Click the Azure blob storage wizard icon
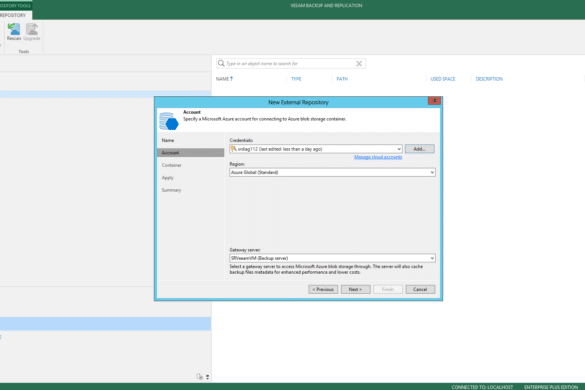 click(x=169, y=121)
